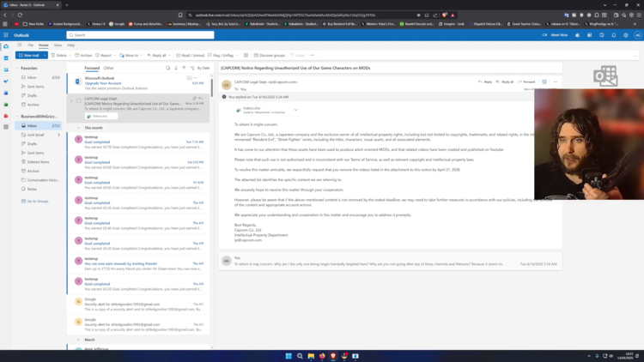Screen dimensions: 644x362
Task: Open the People contacts icon in sidebar
Action: click(x=6, y=69)
